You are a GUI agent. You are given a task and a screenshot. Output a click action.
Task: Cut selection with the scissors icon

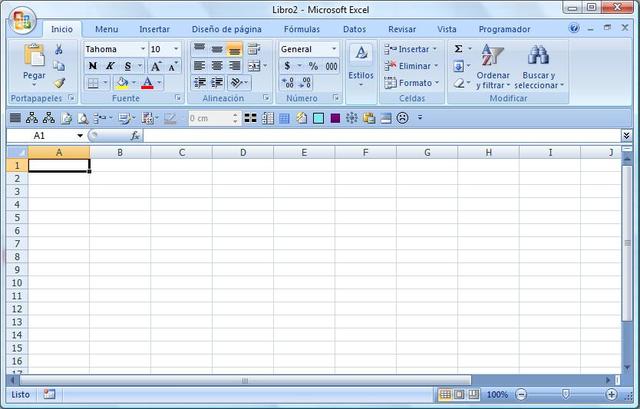point(59,49)
